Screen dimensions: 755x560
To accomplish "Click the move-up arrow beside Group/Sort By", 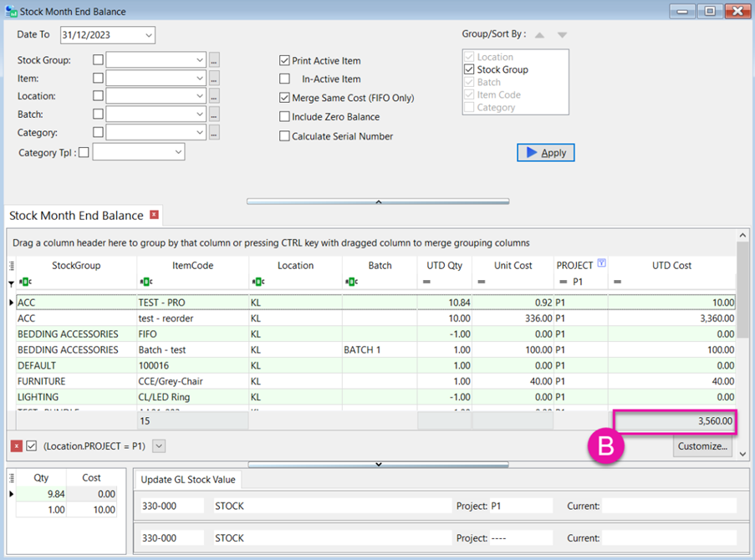I will 539,35.
